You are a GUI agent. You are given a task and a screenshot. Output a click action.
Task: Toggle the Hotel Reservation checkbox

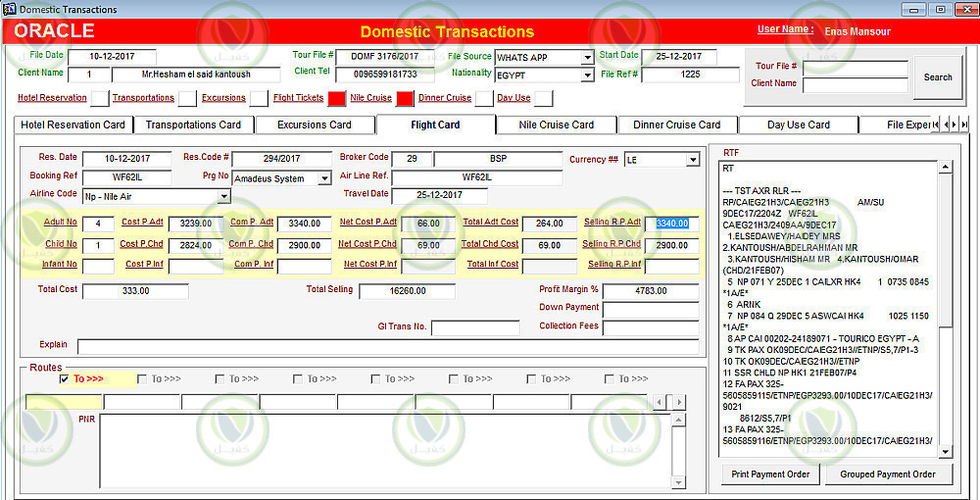click(99, 98)
